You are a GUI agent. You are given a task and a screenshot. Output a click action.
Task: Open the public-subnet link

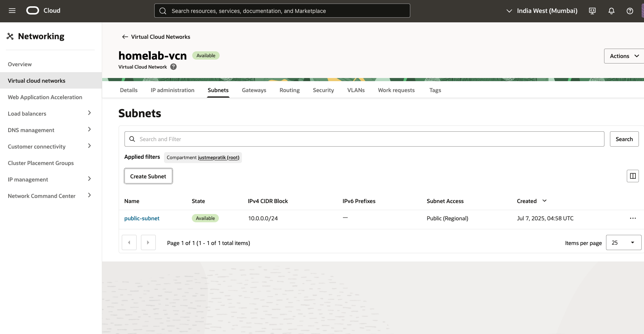click(142, 218)
